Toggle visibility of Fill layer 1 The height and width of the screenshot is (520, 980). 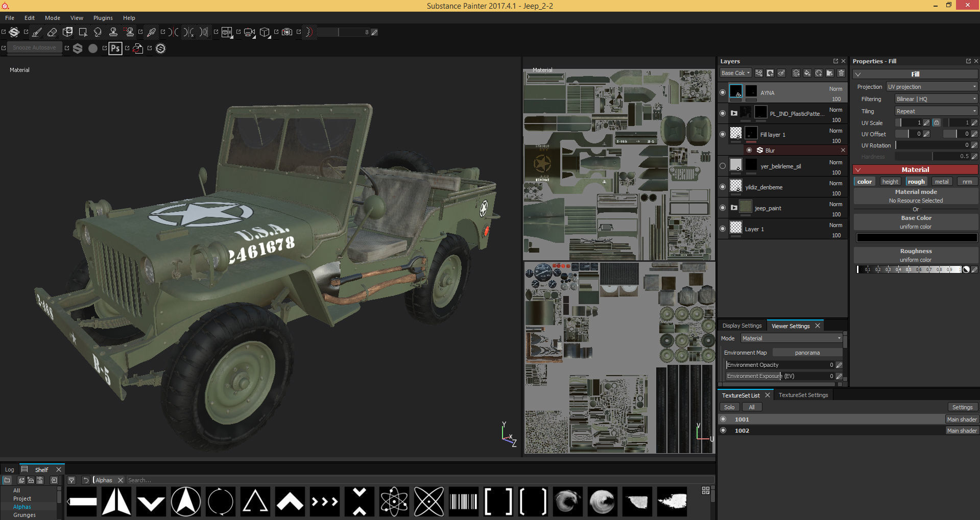[x=723, y=134]
